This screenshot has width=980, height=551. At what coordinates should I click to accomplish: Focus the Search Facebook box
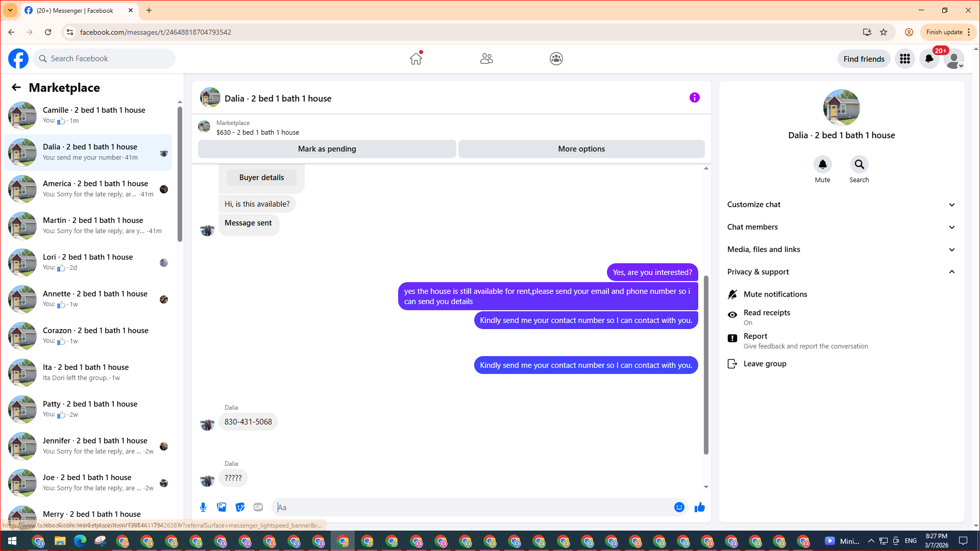tap(105, 59)
